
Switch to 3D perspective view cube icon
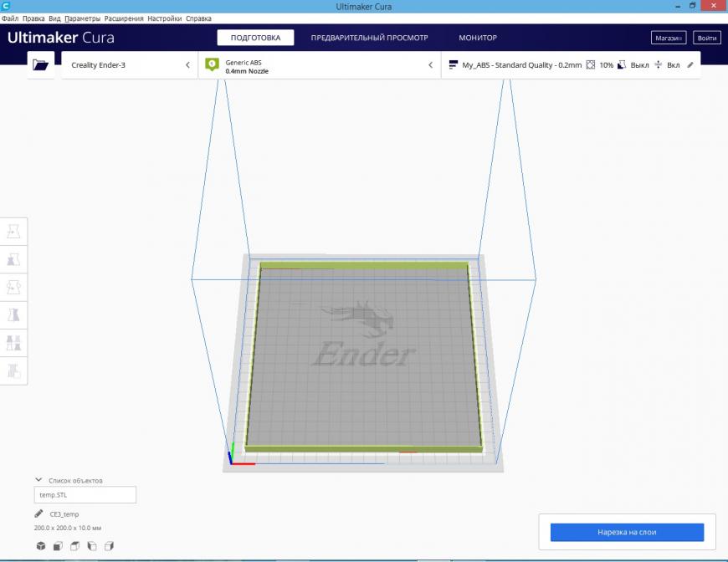[41, 546]
